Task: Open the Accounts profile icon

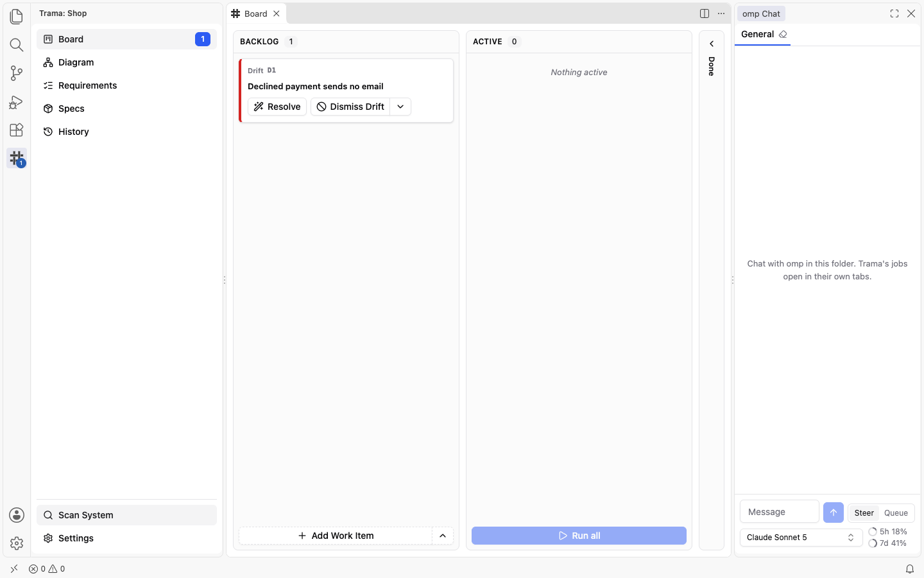Action: tap(17, 515)
